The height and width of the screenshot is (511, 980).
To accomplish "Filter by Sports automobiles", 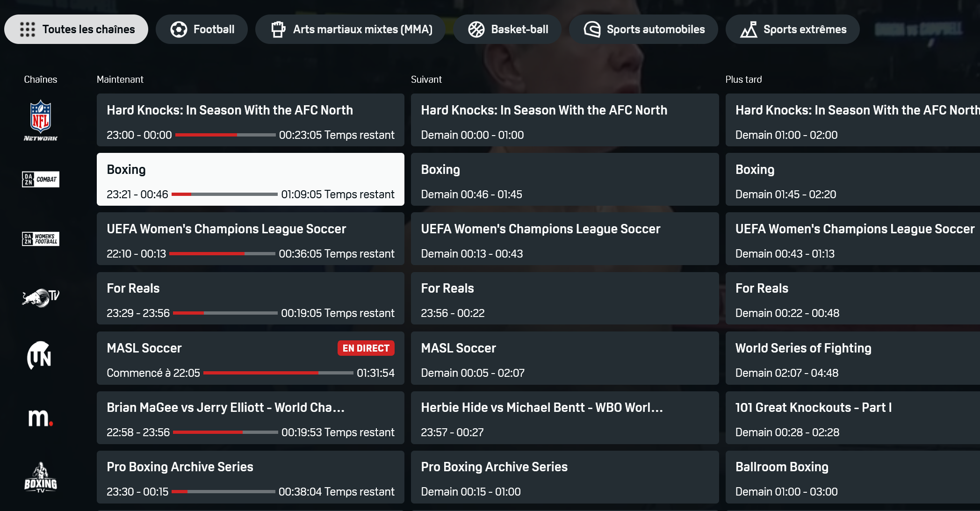I will [x=643, y=29].
